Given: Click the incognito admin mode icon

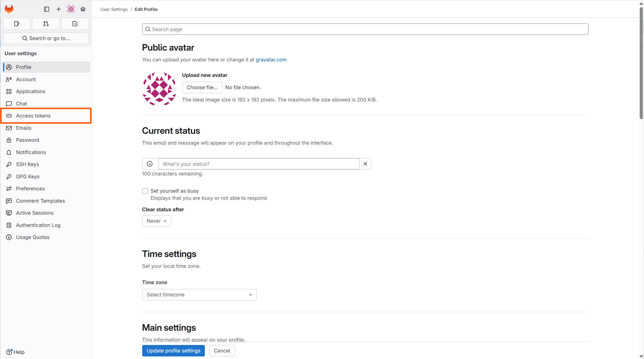Looking at the screenshot, I should tap(83, 9).
